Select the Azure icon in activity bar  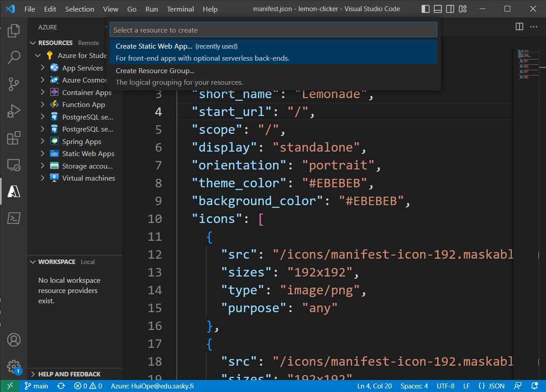point(14,191)
